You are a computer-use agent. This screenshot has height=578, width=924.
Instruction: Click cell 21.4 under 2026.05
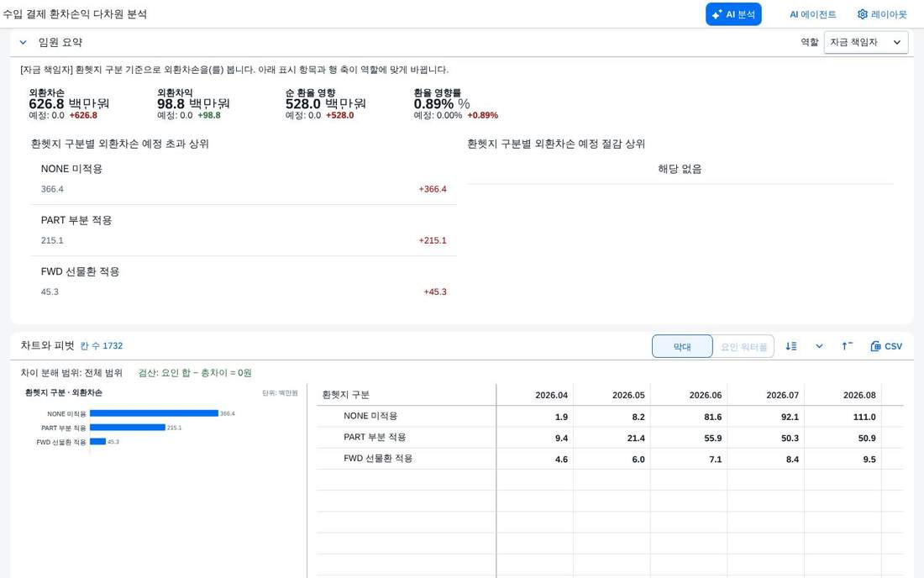coord(636,439)
